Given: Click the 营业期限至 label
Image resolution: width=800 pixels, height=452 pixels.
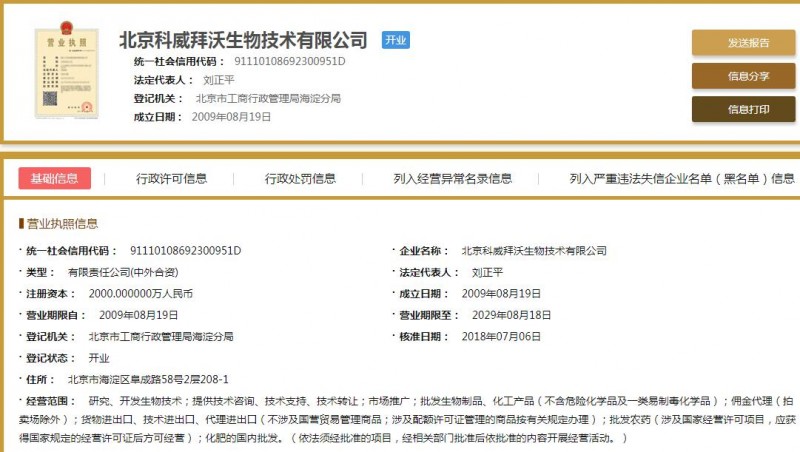Looking at the screenshot, I should click(429, 315).
